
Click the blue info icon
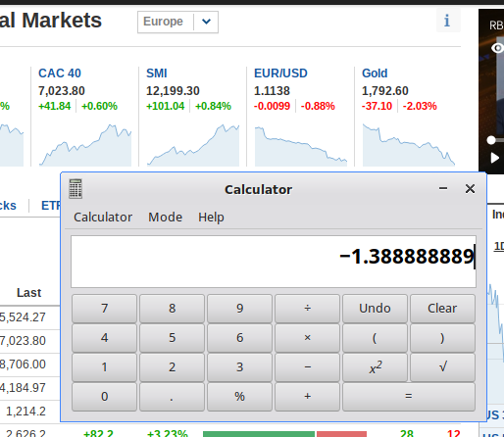point(447,21)
